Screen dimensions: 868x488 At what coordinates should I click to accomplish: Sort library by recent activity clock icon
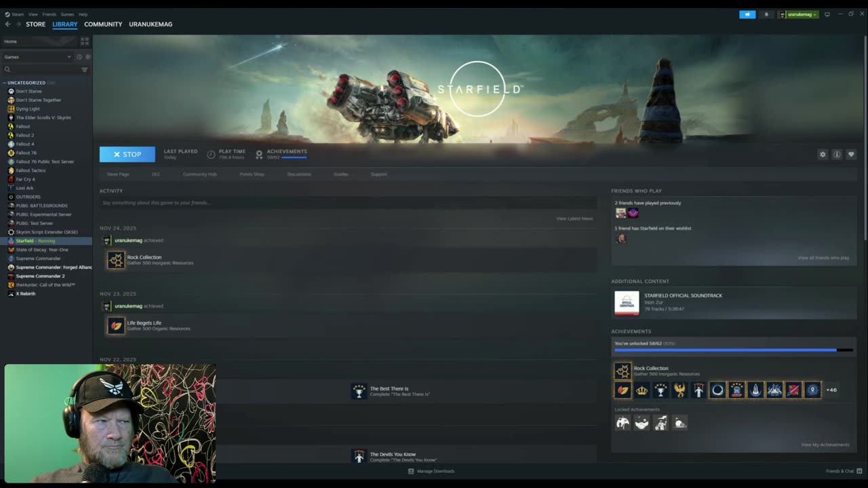coord(79,57)
